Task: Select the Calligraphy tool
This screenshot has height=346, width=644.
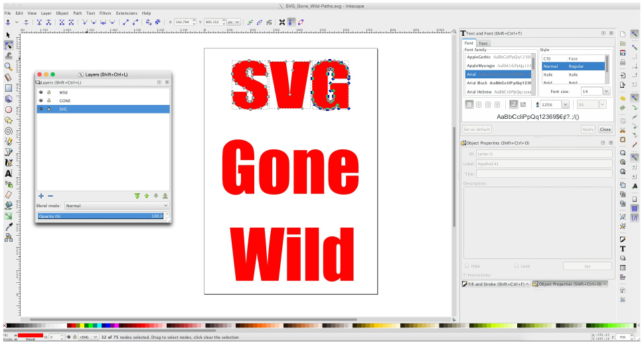Action: click(x=8, y=163)
